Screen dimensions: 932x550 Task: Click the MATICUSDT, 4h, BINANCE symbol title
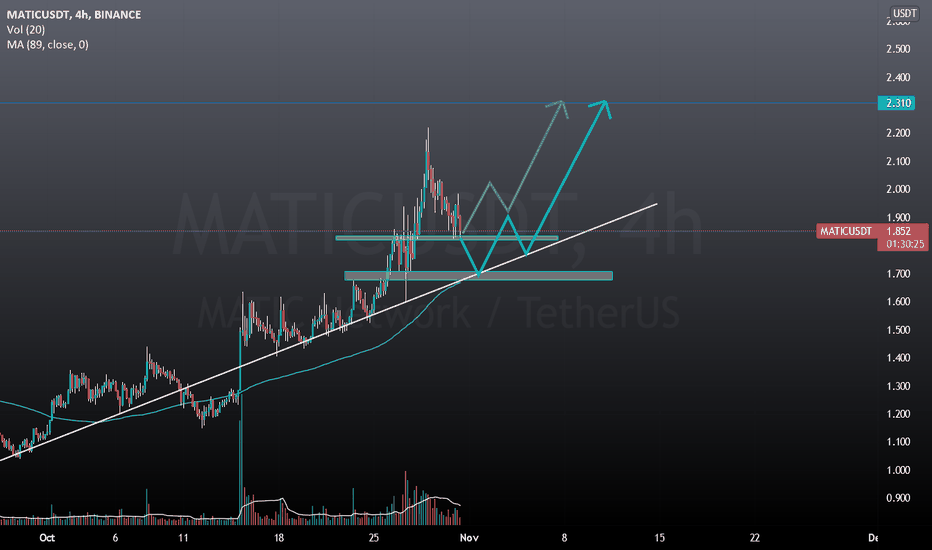point(74,14)
